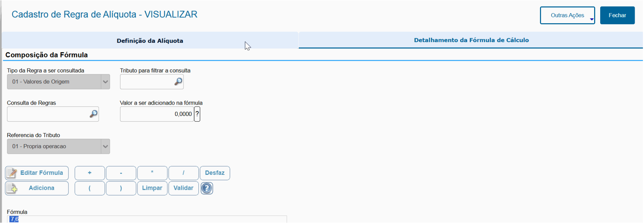Click the division operator button
644x223 pixels.
(x=183, y=173)
